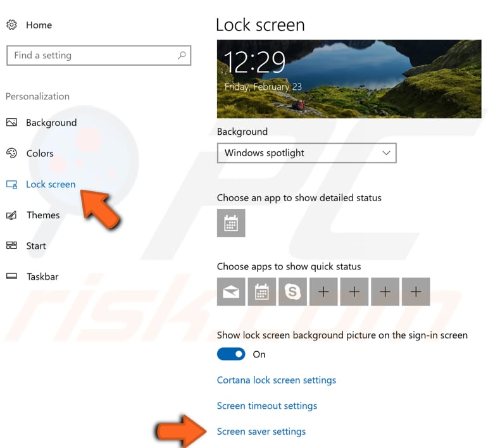Click the Home gear icon

pos(11,25)
